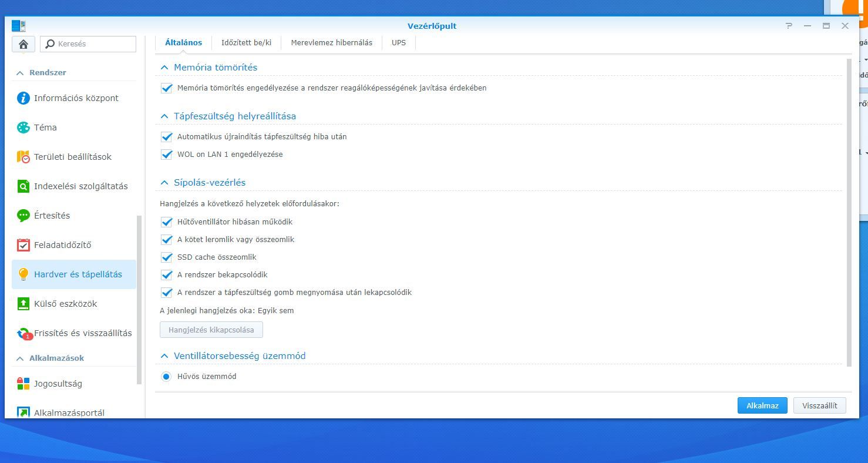
Task: Click the Értesítés chat bubble icon
Action: tap(23, 216)
